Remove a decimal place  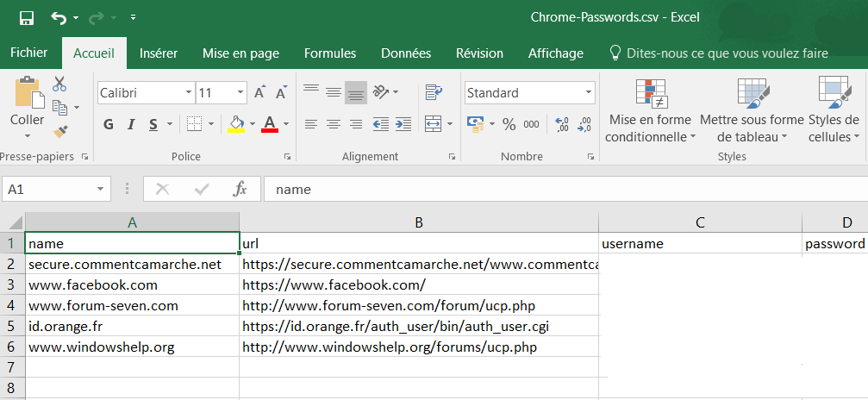coord(584,124)
